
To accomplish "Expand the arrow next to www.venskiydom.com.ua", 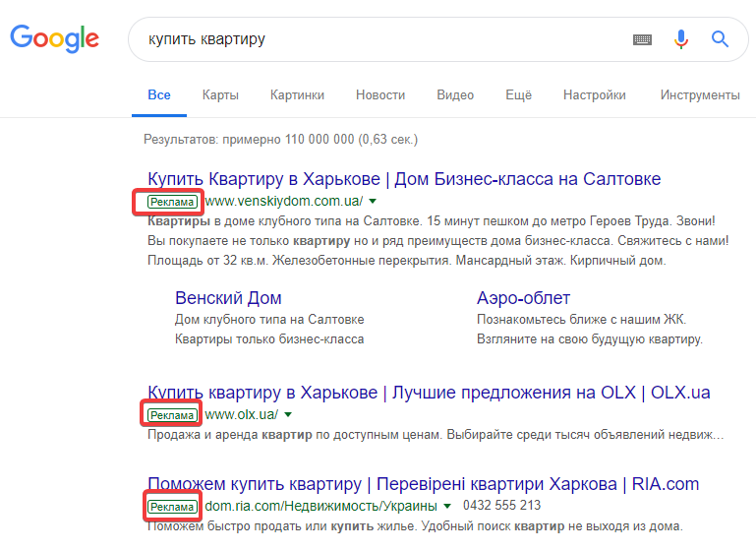I will (x=373, y=201).
